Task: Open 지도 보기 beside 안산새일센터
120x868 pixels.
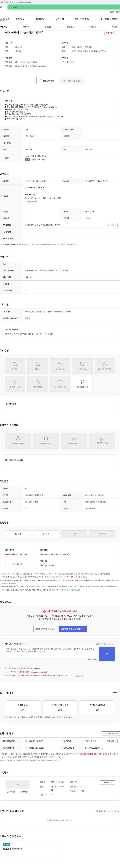Action: (x=112, y=741)
